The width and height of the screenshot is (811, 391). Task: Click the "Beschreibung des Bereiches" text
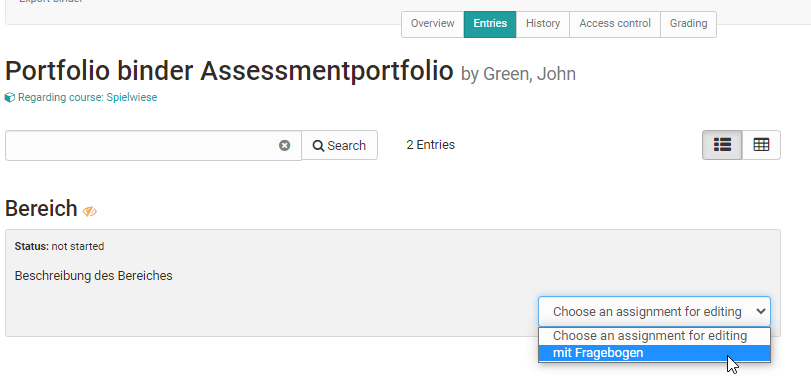coord(94,276)
